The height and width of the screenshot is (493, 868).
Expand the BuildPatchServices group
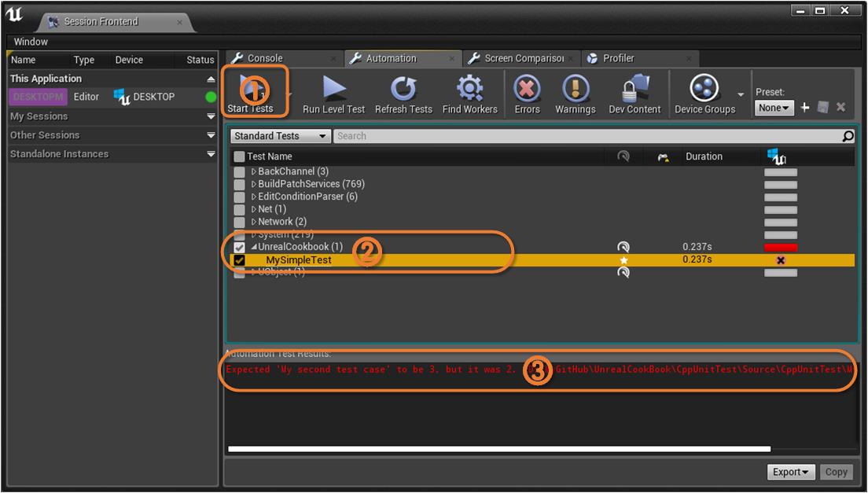[254, 184]
